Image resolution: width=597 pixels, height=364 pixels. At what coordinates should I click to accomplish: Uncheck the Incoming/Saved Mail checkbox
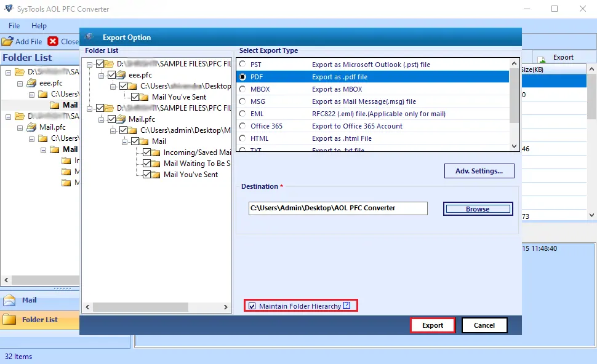point(146,152)
